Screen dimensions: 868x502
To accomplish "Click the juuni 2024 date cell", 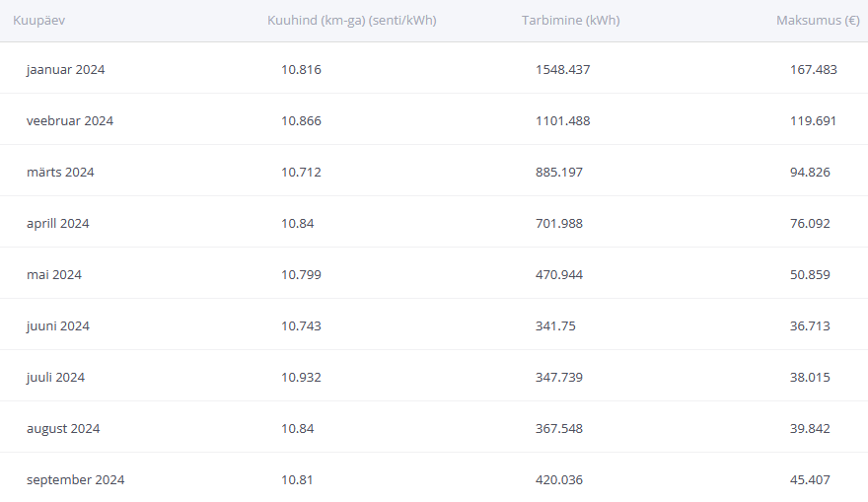I will pos(58,326).
